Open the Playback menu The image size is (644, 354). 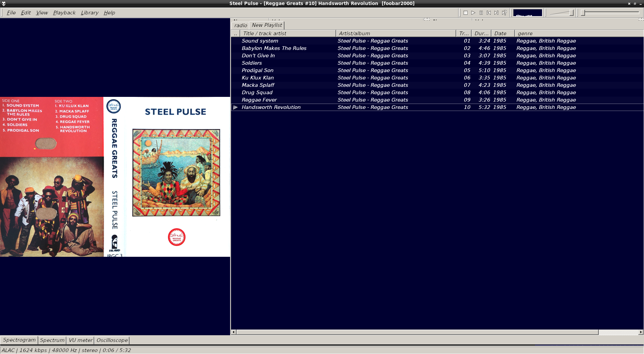64,13
